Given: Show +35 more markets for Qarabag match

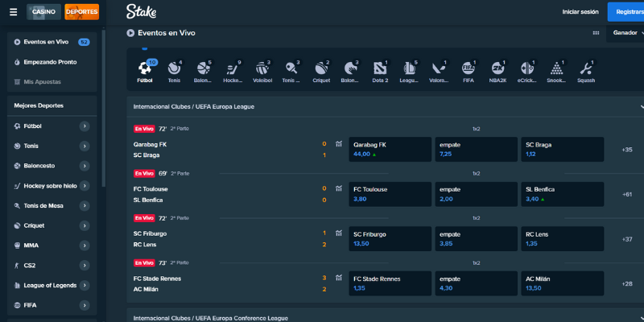Looking at the screenshot, I should [x=627, y=150].
